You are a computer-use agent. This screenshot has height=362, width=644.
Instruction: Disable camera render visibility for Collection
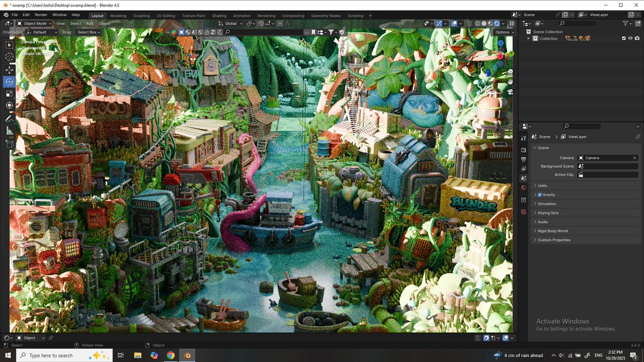[637, 38]
